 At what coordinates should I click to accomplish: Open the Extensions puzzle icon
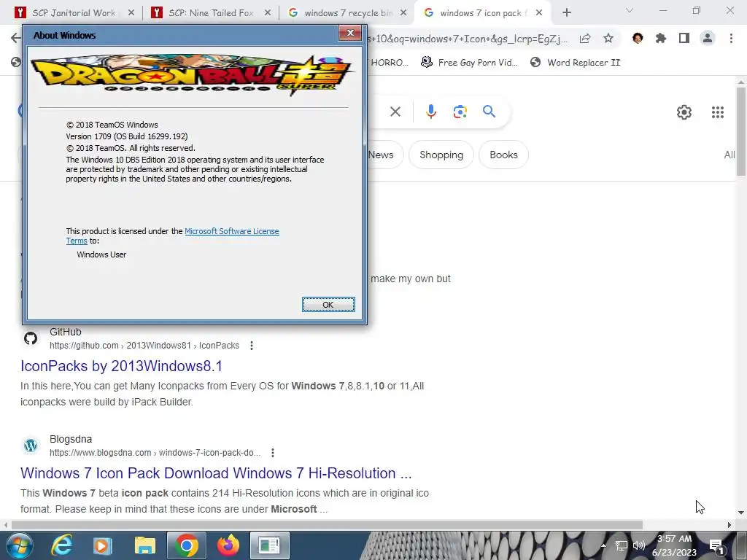click(661, 38)
